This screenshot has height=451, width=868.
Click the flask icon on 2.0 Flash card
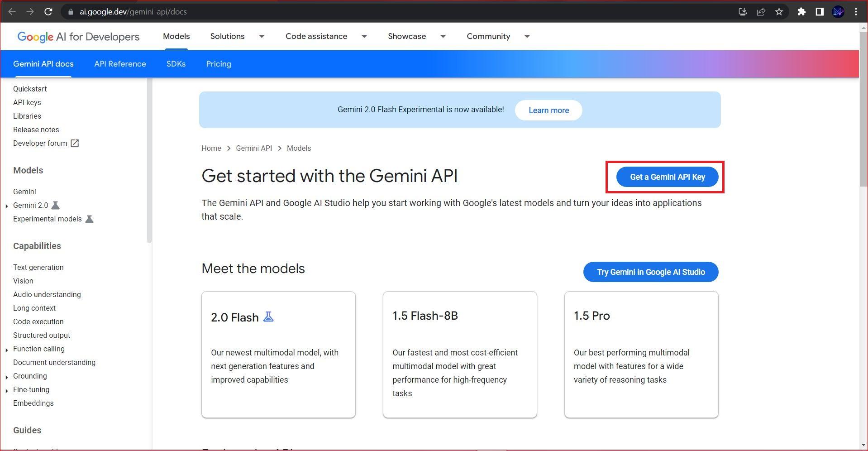point(268,317)
